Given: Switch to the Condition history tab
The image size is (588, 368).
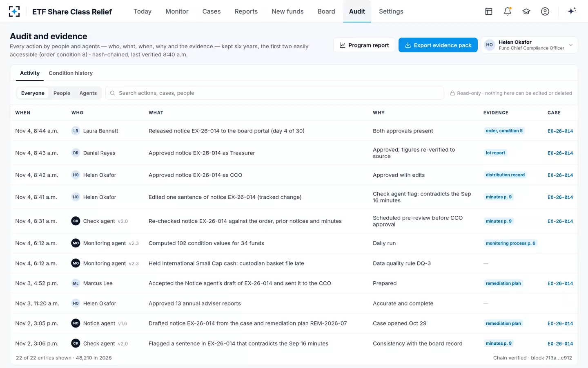Looking at the screenshot, I should point(71,73).
